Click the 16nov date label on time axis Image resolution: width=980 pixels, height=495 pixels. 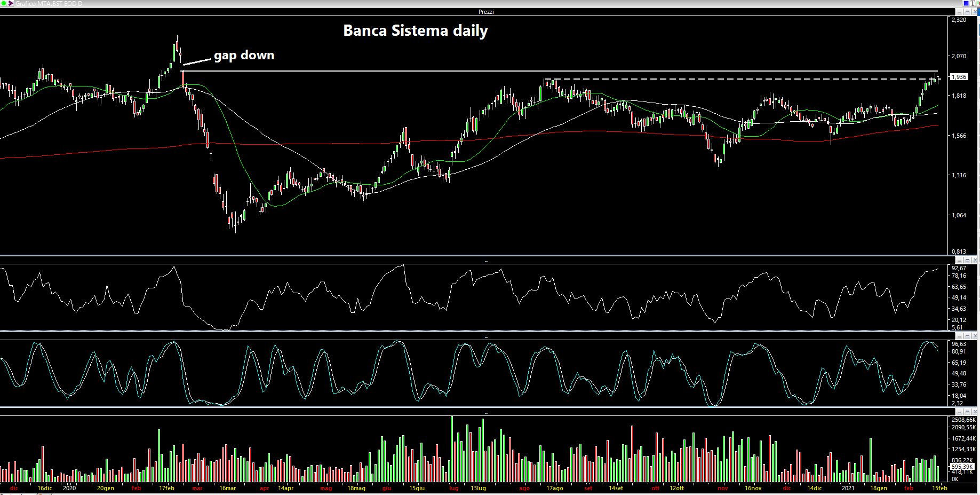coord(753,488)
